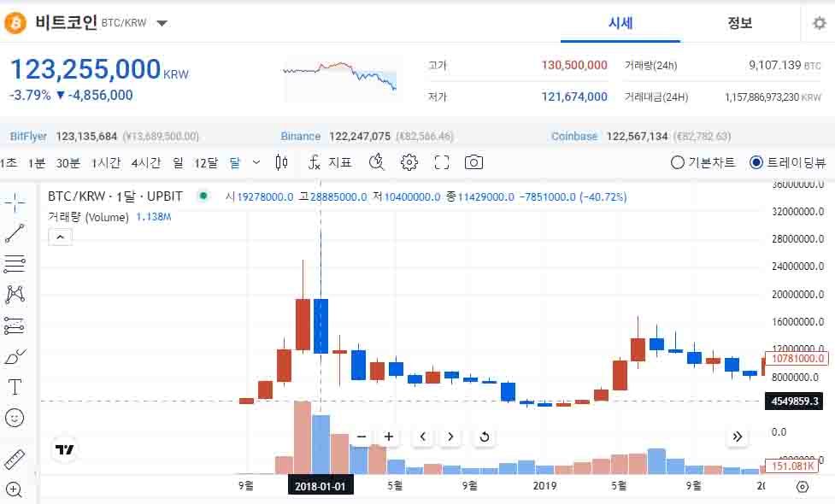
Task: Click the 123,255,000 KRW current price
Action: [x=99, y=70]
